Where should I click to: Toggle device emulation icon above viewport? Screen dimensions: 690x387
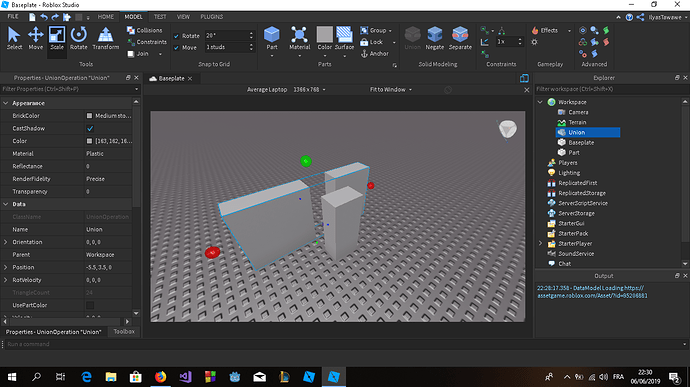524,78
